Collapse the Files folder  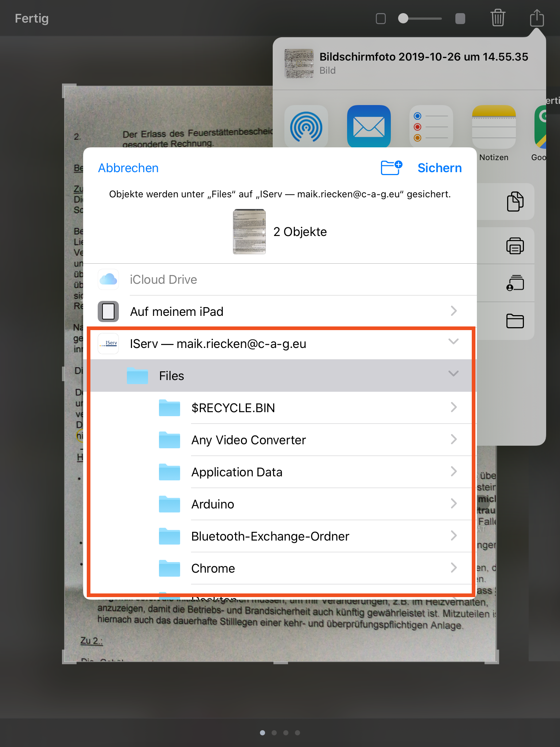(453, 374)
